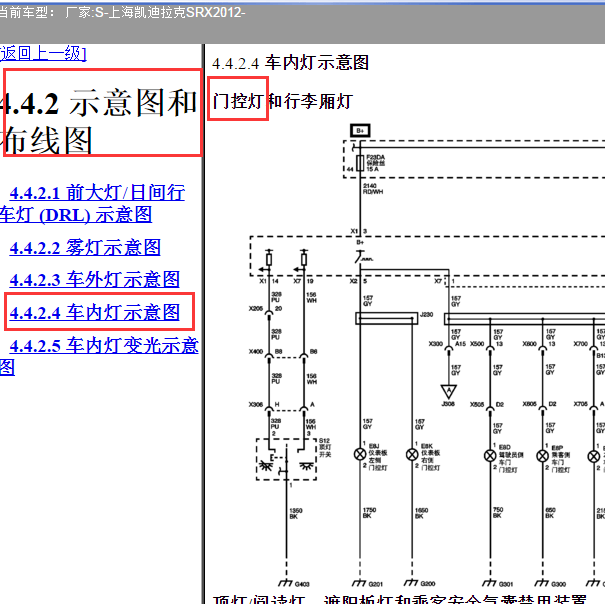Click the S12 顶灯开关 switch symbol

click(286, 459)
